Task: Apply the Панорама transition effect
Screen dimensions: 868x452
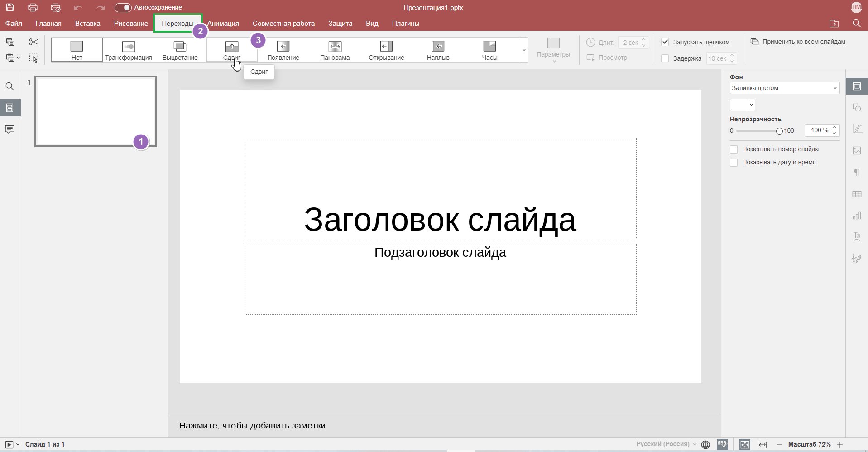Action: [x=335, y=50]
